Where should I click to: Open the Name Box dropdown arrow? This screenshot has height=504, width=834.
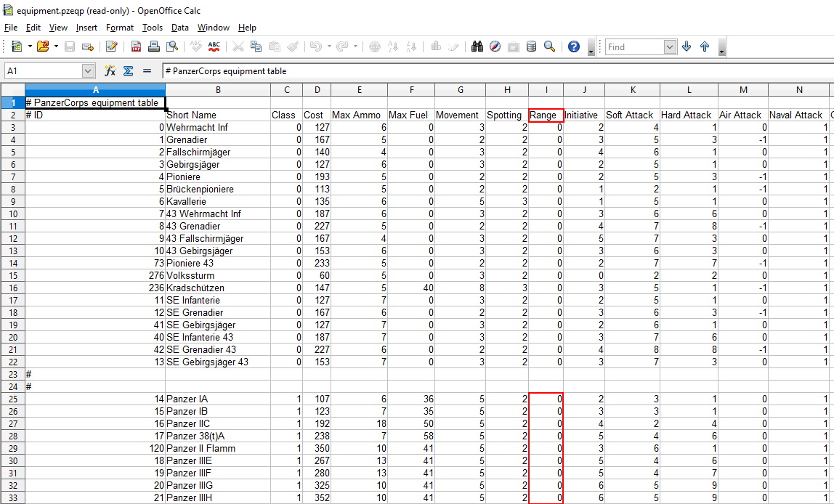click(89, 70)
